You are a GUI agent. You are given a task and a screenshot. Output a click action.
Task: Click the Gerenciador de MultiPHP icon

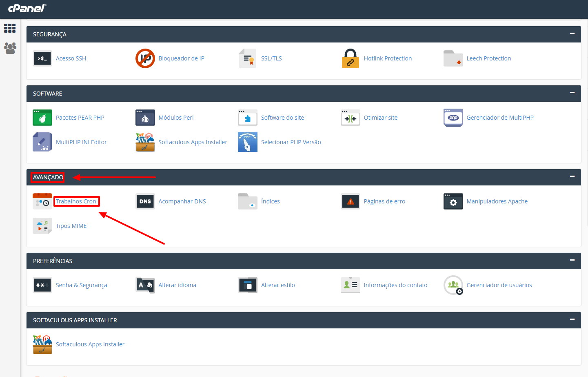click(453, 118)
